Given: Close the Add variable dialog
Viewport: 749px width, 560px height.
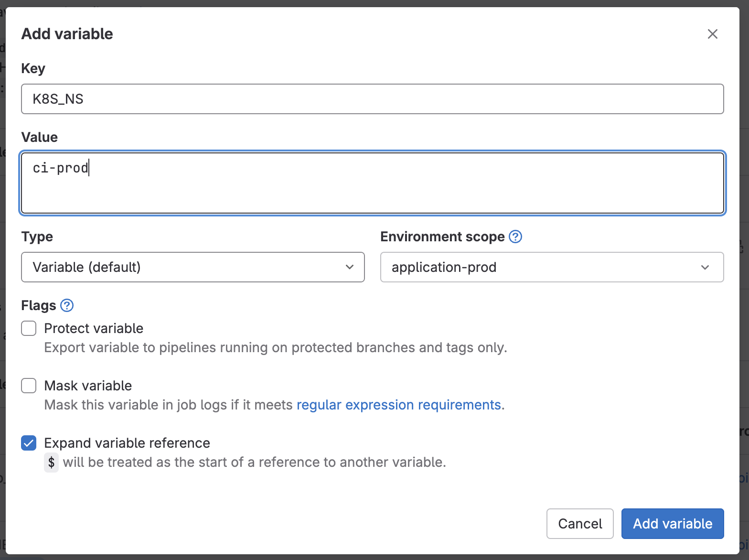Looking at the screenshot, I should pyautogui.click(x=712, y=34).
